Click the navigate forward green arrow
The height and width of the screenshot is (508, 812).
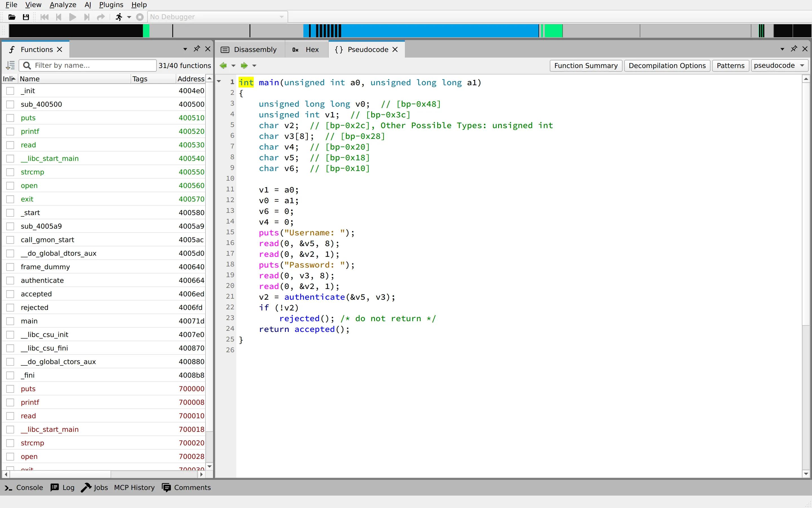[244, 65]
